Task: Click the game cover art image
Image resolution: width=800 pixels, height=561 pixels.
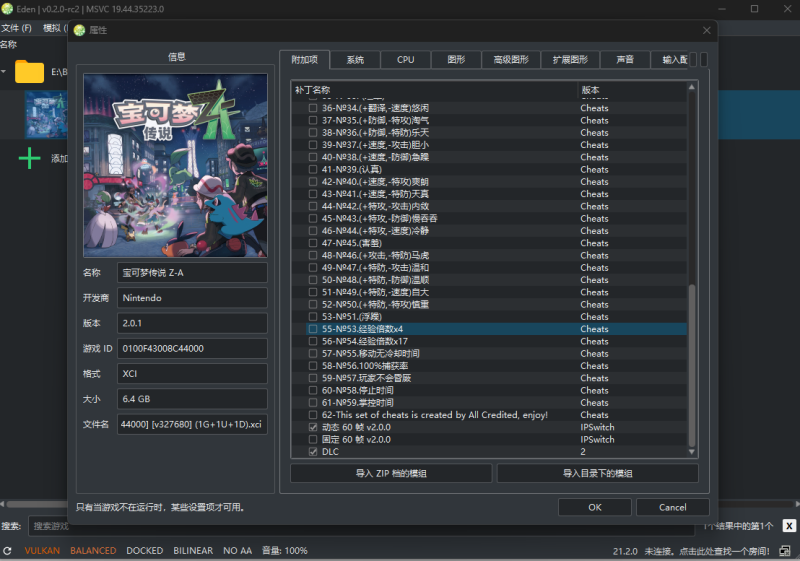Action: point(176,165)
